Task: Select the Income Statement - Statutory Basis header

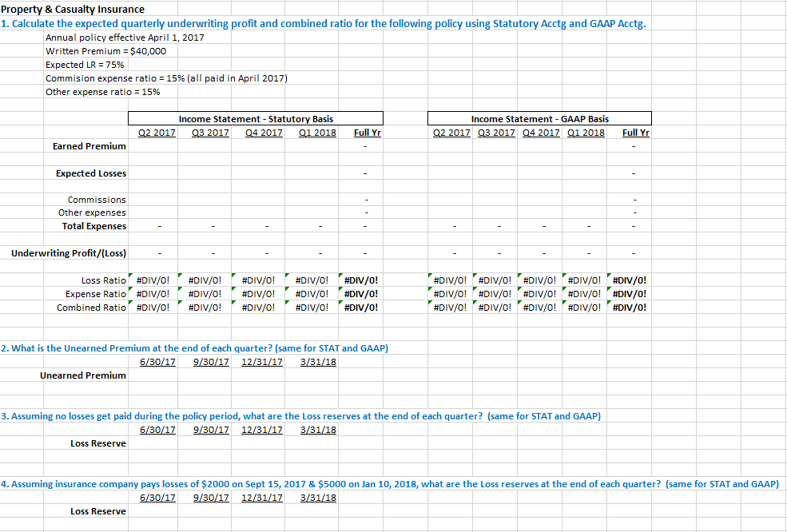Action: pos(256,117)
